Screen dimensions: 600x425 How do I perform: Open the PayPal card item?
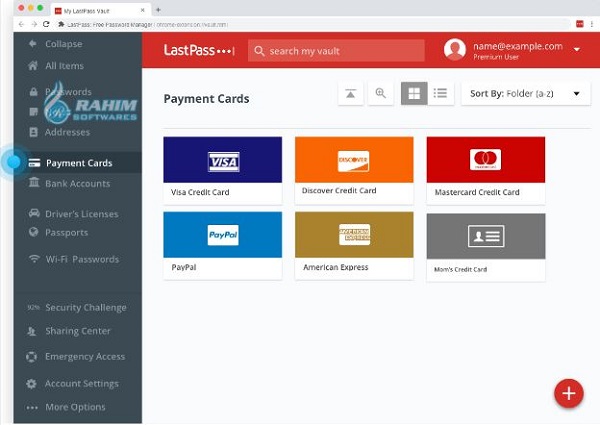click(223, 246)
